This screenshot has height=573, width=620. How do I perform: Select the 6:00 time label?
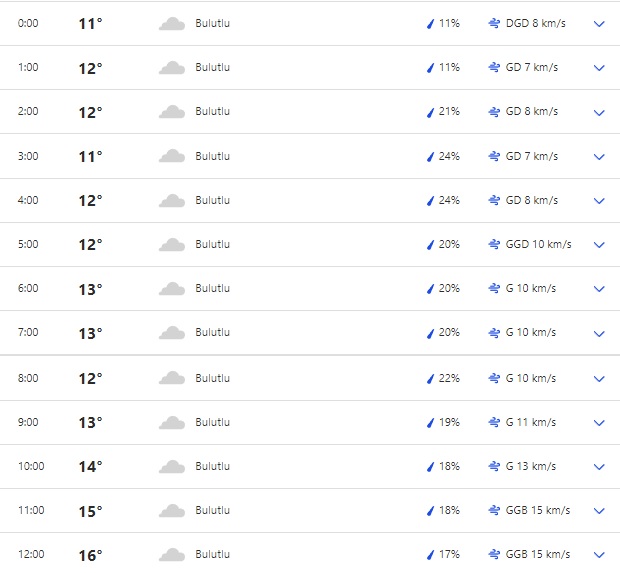click(28, 289)
